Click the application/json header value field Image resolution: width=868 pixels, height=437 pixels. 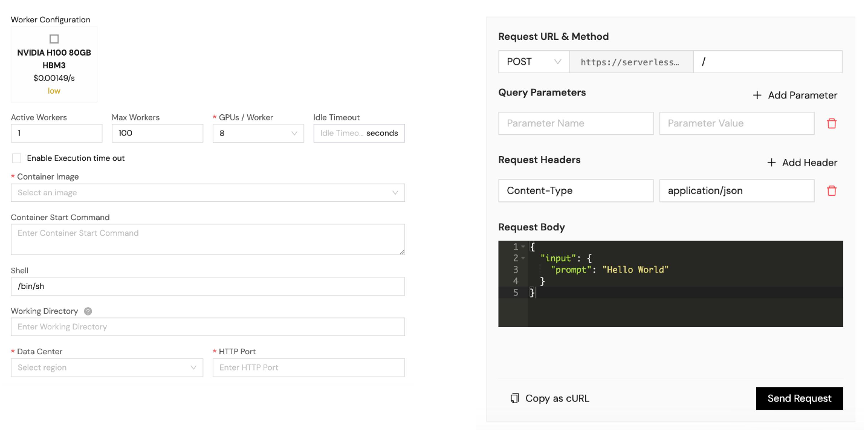pos(737,190)
